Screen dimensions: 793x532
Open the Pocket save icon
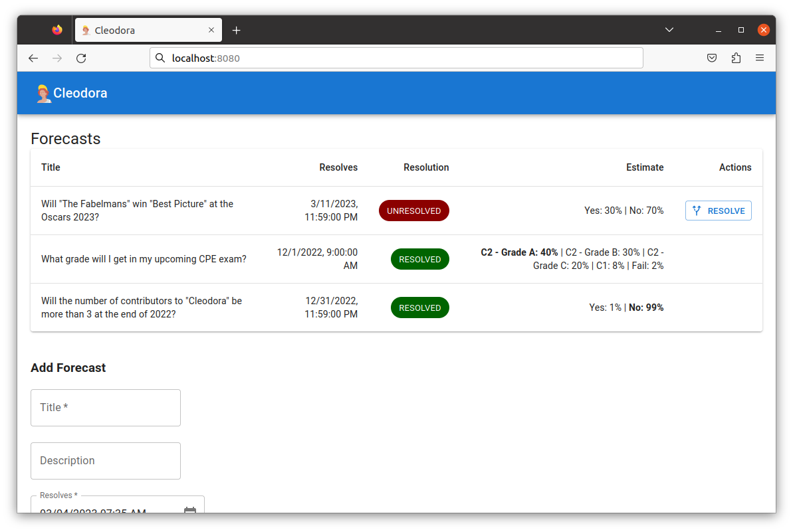(712, 58)
